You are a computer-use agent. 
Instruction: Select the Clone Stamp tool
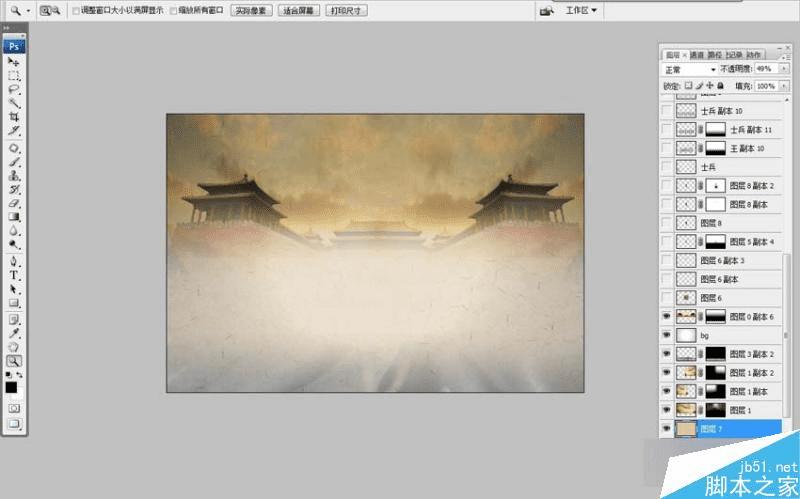(14, 176)
